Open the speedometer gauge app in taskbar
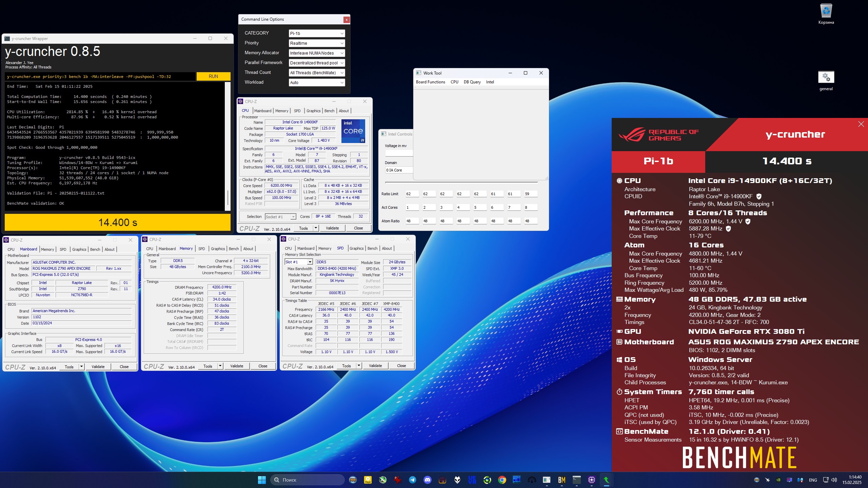The height and width of the screenshot is (488, 868). pos(532,480)
